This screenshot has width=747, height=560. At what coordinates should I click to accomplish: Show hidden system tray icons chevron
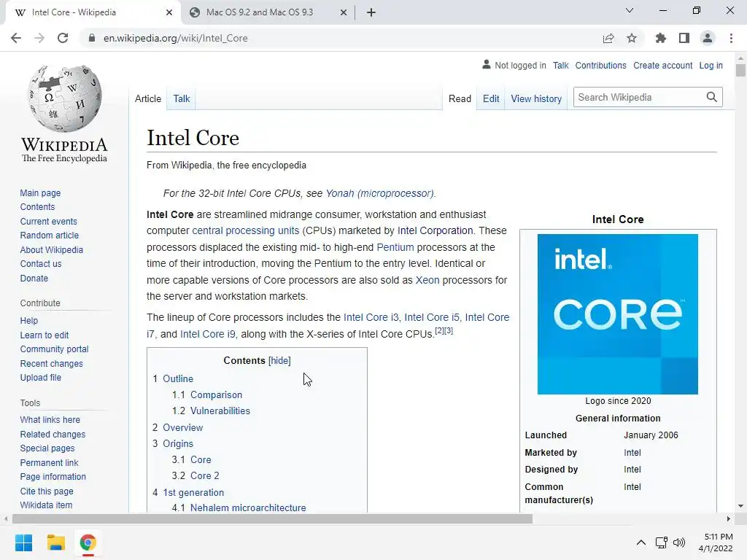click(x=641, y=542)
